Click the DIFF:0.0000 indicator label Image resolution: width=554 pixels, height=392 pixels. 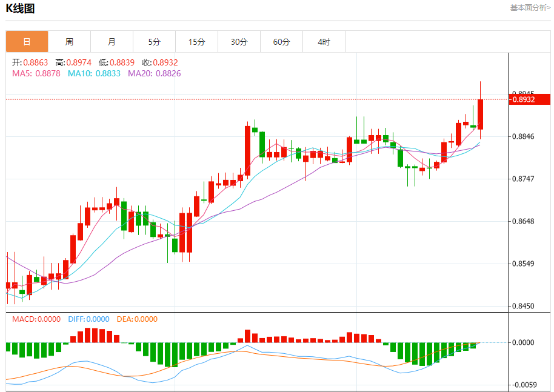point(88,319)
